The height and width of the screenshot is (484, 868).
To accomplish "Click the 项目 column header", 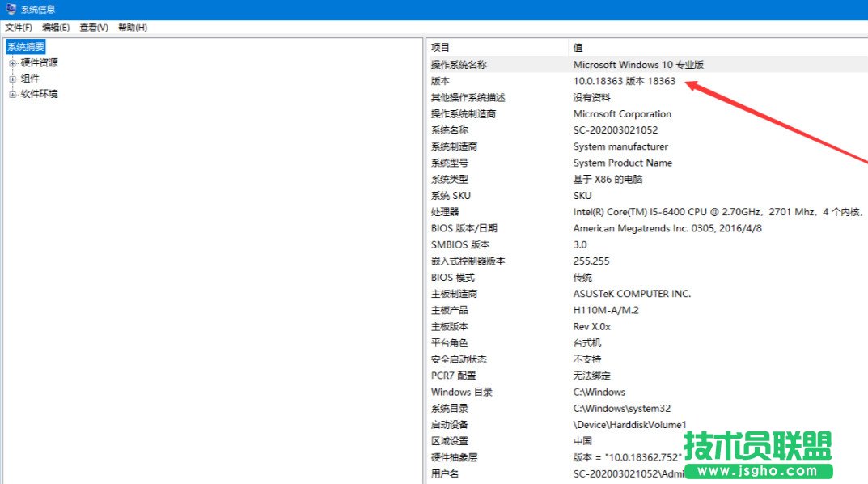I will (439, 47).
